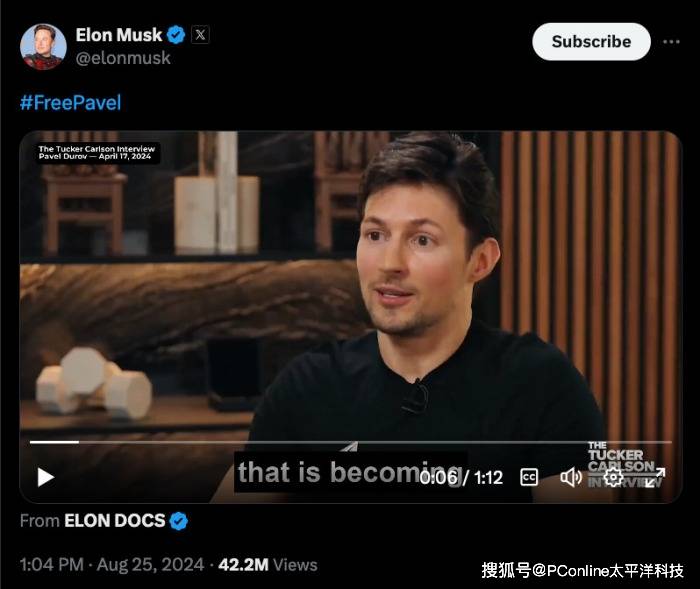Mute the video with the speaker icon

point(571,477)
